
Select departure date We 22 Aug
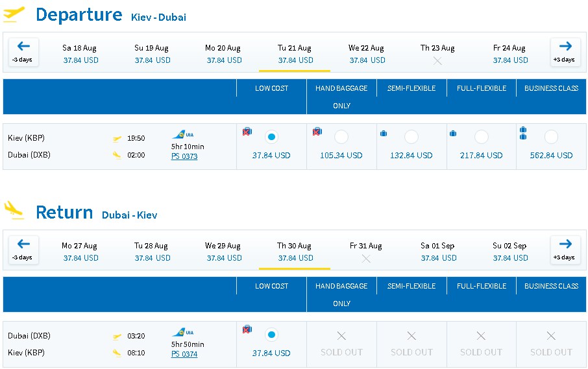pyautogui.click(x=367, y=54)
